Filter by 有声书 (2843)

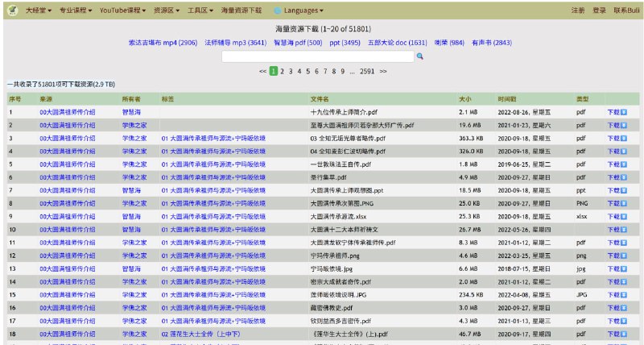point(492,43)
